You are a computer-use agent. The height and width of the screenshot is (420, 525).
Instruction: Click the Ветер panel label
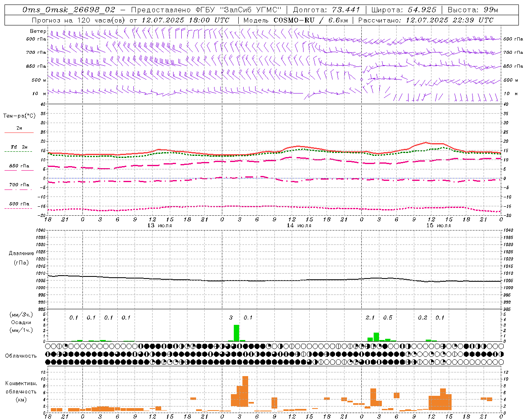38,31
